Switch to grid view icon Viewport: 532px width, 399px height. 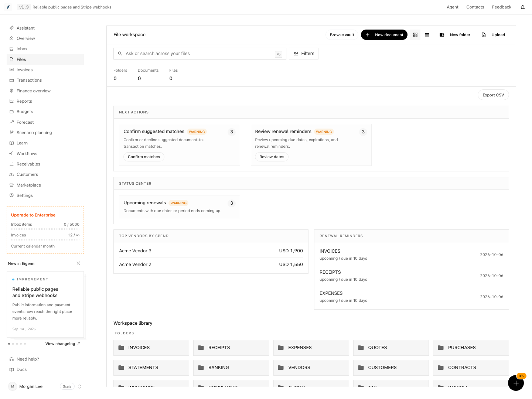pyautogui.click(x=415, y=35)
